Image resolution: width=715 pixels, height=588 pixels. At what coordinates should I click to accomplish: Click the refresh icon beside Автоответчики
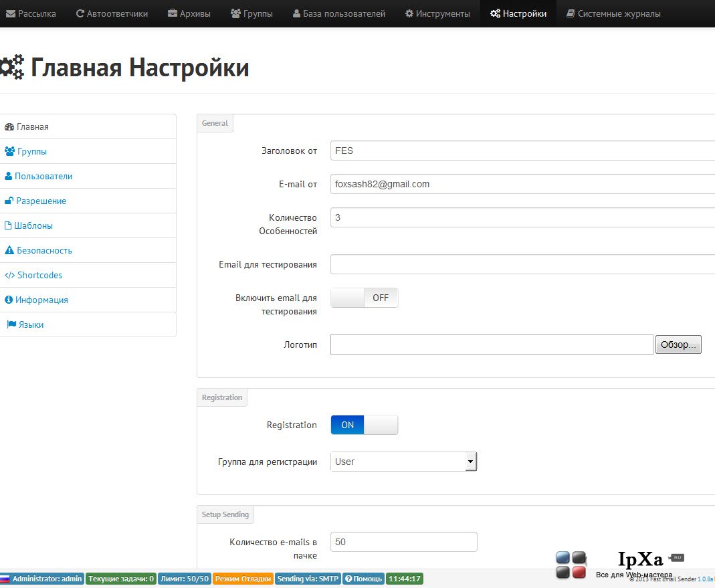(x=80, y=13)
